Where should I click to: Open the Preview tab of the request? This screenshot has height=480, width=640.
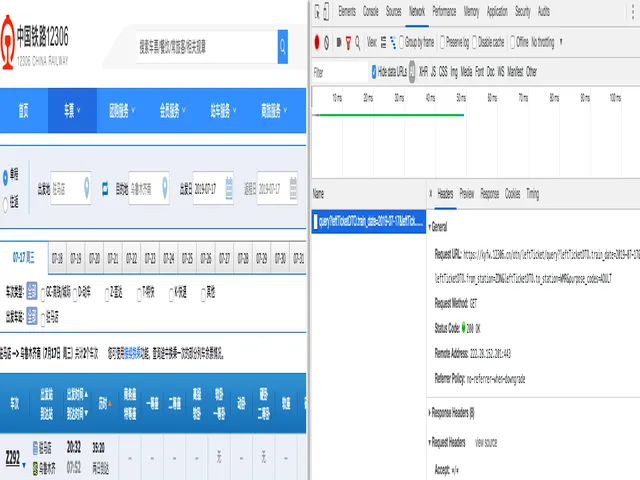(466, 194)
